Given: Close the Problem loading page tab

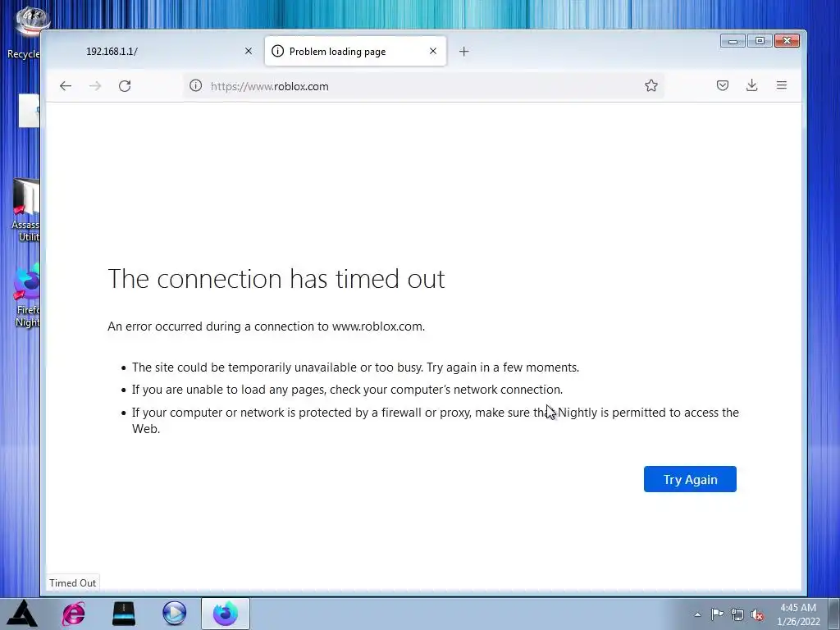Looking at the screenshot, I should (x=433, y=51).
